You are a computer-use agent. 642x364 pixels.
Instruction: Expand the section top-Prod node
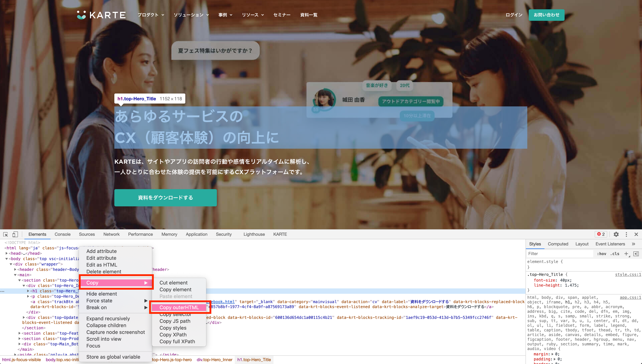coord(20,339)
